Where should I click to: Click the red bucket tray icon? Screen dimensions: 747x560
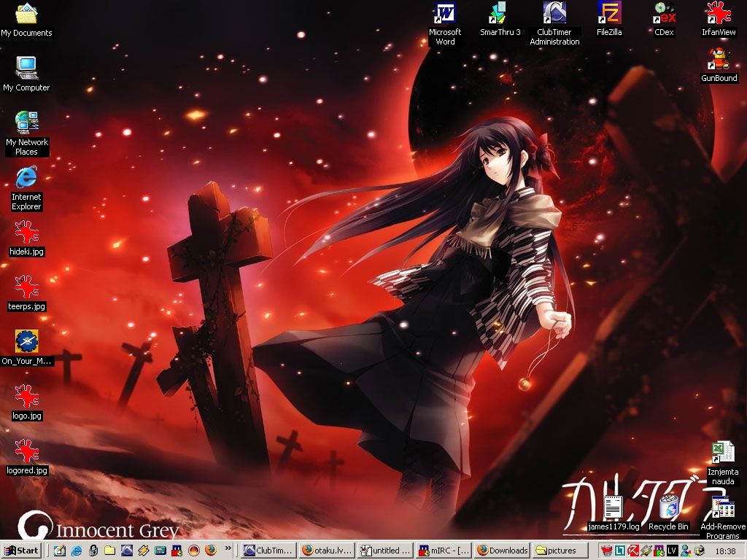tap(606, 551)
